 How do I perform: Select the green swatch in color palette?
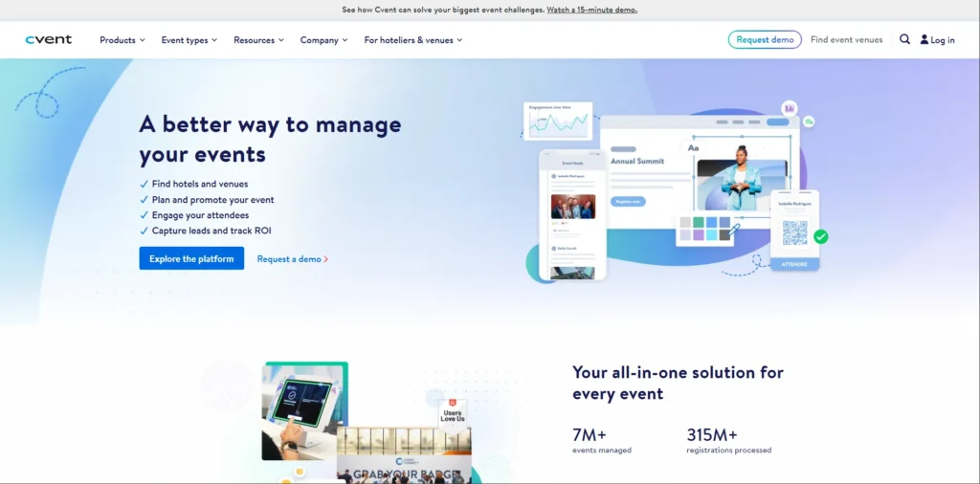[x=698, y=222]
